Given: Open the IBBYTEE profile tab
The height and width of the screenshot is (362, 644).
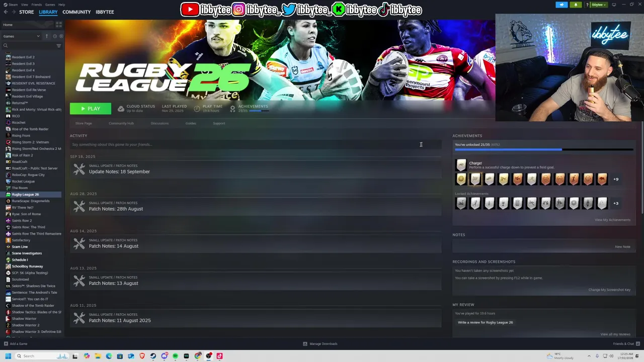Looking at the screenshot, I should coord(105,12).
